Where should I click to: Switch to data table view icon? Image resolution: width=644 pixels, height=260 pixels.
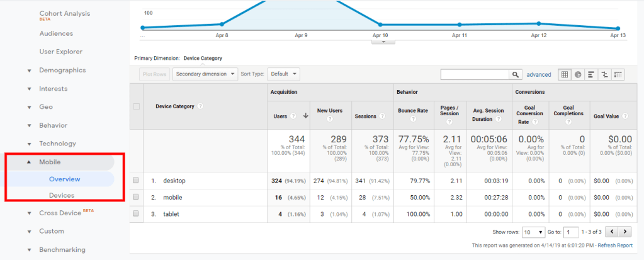tap(565, 74)
